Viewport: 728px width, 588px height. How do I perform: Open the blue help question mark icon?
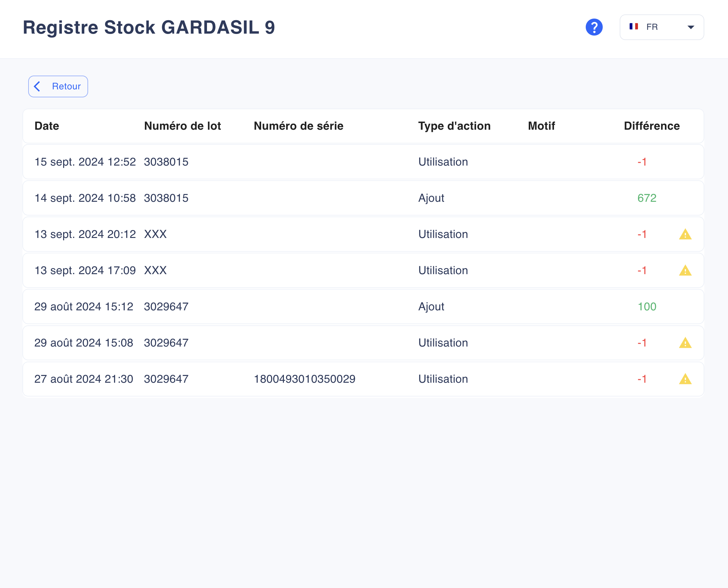pyautogui.click(x=594, y=27)
